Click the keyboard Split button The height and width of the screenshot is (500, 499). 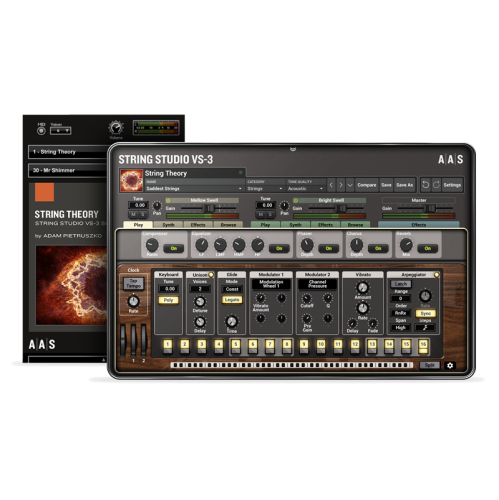[x=430, y=365]
